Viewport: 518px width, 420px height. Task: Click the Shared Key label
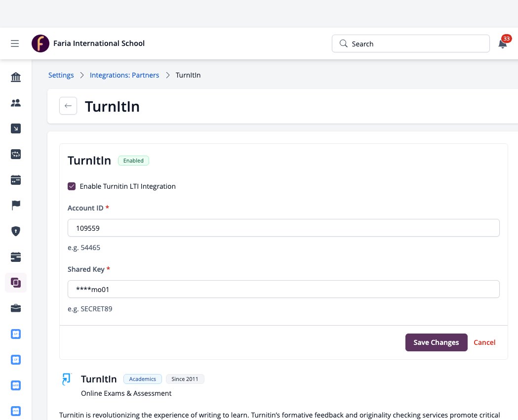[86, 269]
